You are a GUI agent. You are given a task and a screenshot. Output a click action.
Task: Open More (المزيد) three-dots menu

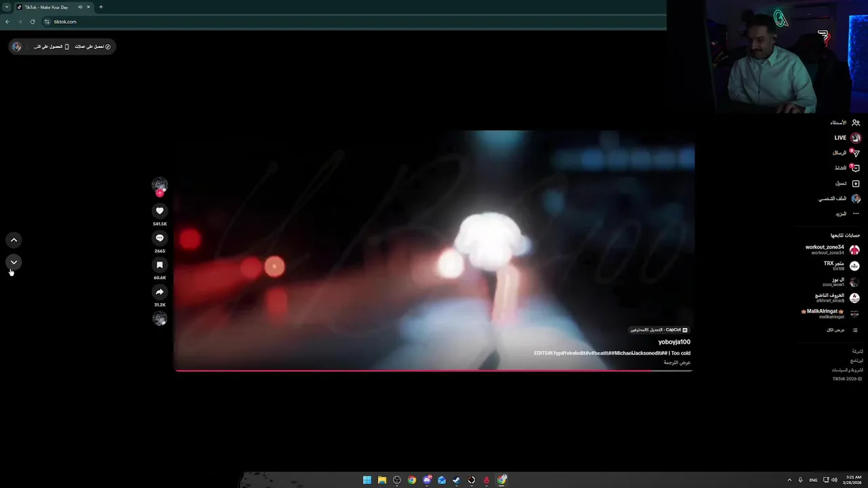[x=847, y=213]
